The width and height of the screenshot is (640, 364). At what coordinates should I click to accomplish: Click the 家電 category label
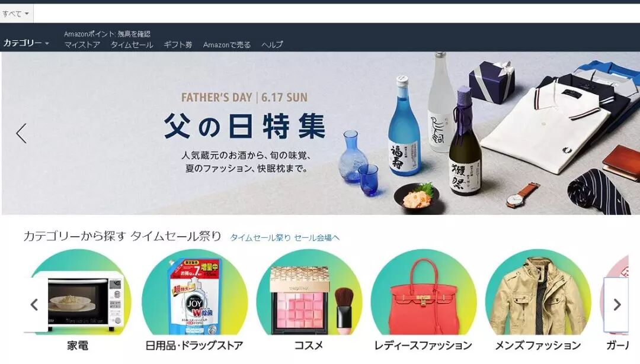click(78, 346)
